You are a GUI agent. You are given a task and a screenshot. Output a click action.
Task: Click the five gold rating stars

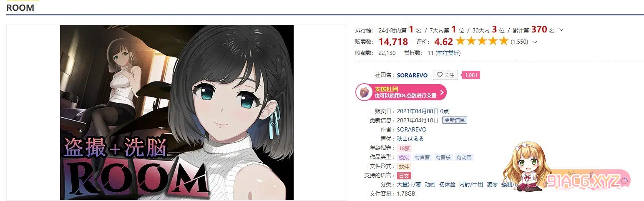(x=482, y=41)
